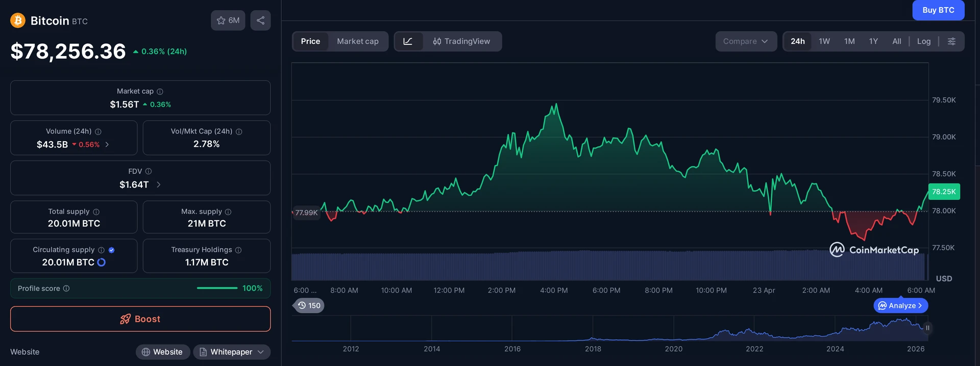Click circulating supply progress ring icon
The image size is (980, 366).
(x=101, y=262)
